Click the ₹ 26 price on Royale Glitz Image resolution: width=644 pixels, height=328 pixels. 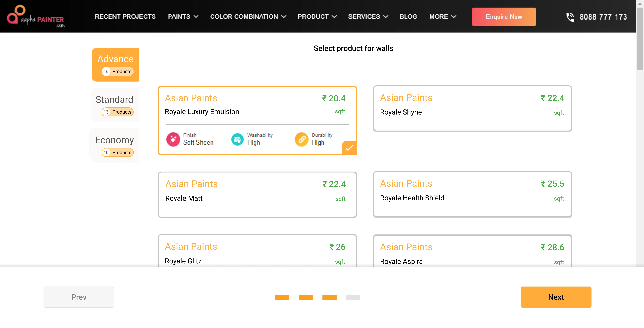tap(337, 247)
